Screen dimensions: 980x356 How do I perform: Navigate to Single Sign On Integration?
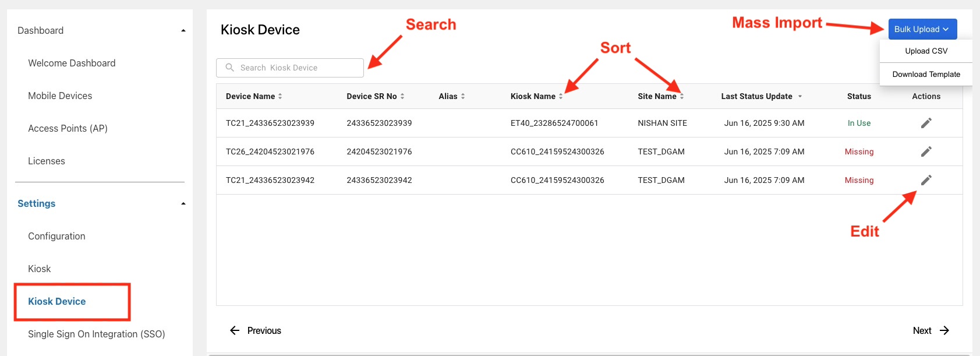point(97,334)
